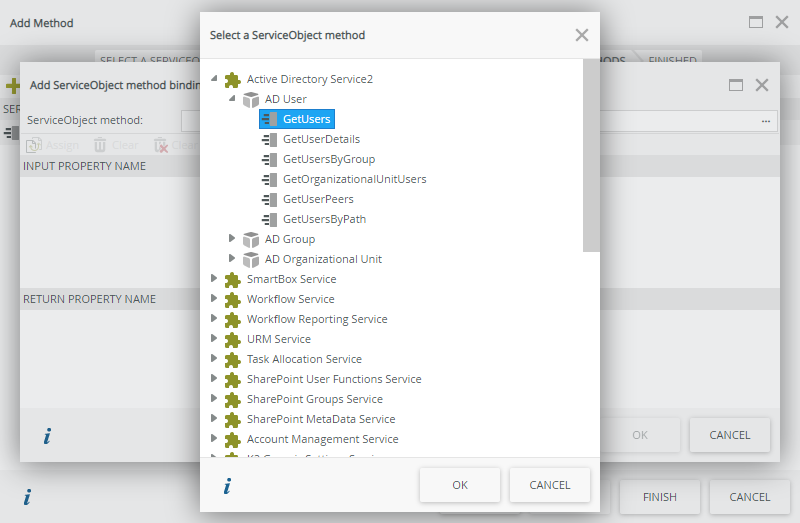Cancel the ServiceObject method selection dialog
800x523 pixels.
tap(550, 485)
